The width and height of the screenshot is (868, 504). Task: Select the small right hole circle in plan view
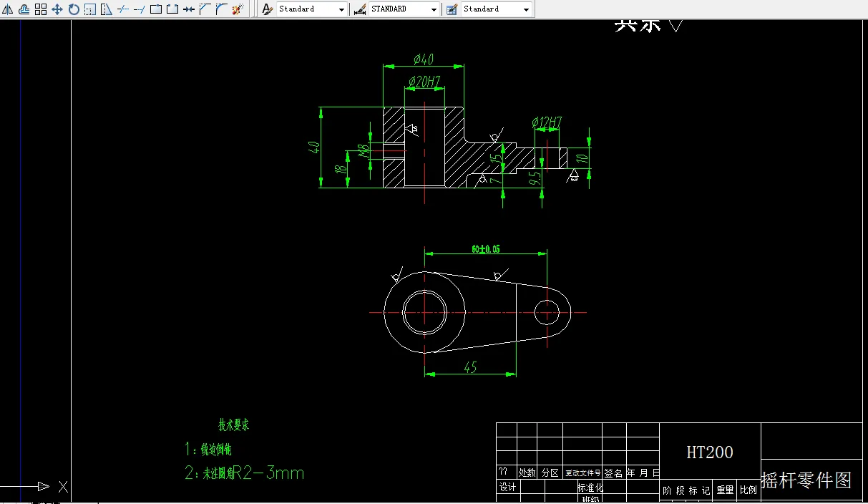pos(547,312)
